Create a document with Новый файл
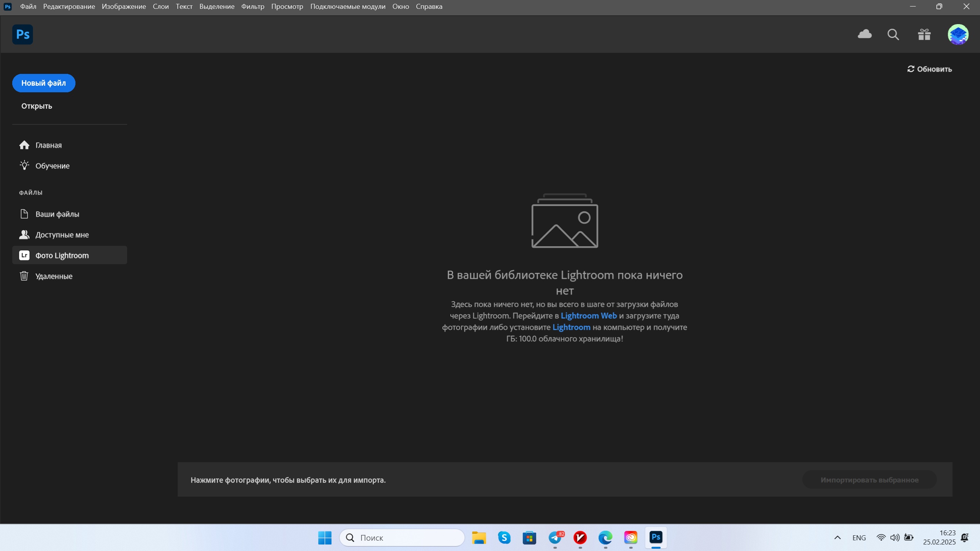The height and width of the screenshot is (551, 980). 44,83
